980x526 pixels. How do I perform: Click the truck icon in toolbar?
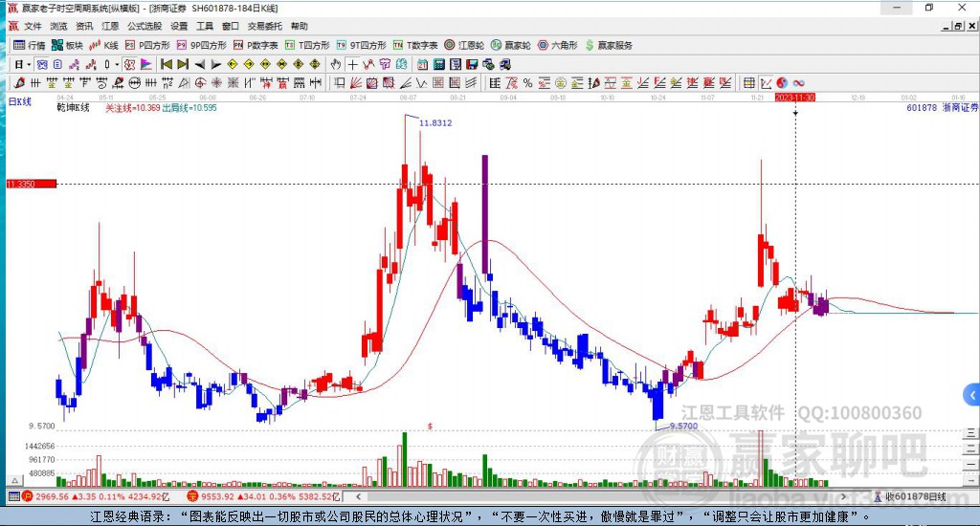pyautogui.click(x=505, y=64)
